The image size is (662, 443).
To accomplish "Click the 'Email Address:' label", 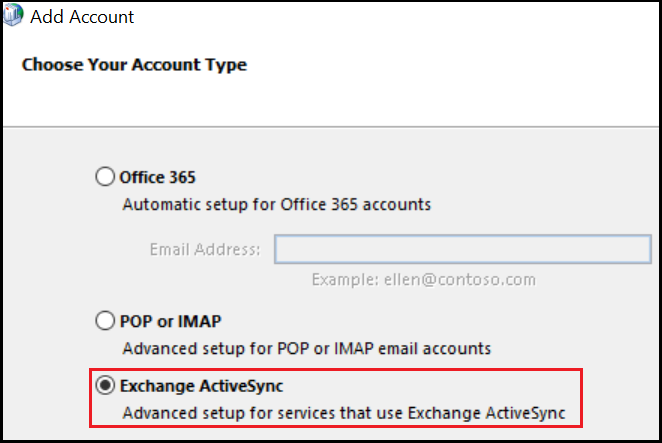I will pos(205,250).
